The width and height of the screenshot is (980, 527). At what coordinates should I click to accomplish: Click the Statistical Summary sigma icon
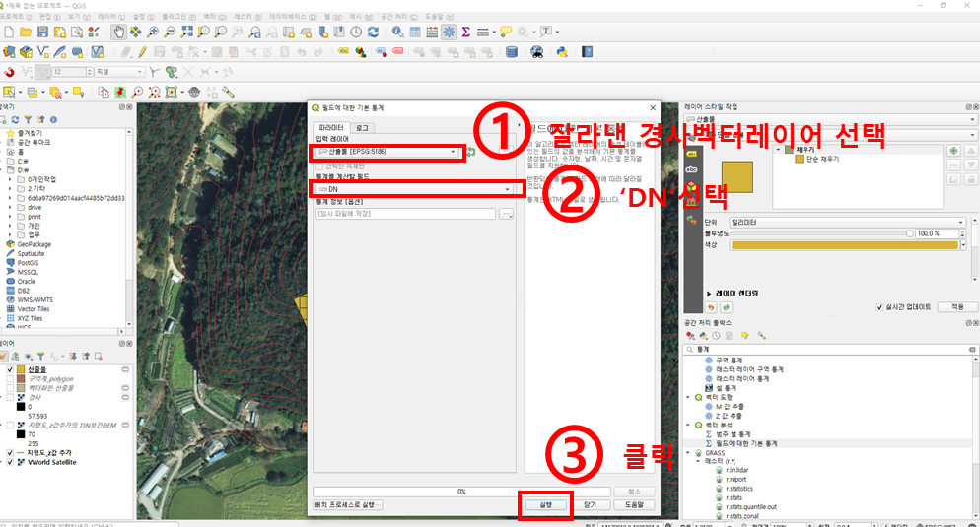point(465,32)
